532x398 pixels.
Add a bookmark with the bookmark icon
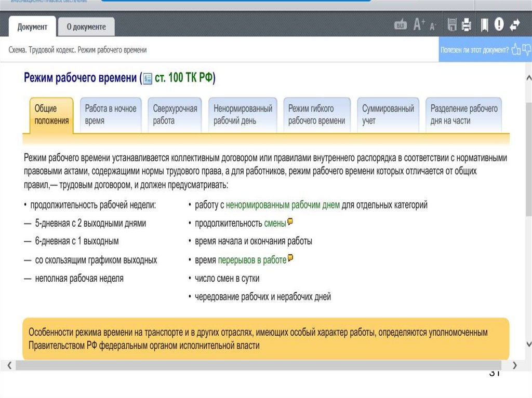pos(485,25)
